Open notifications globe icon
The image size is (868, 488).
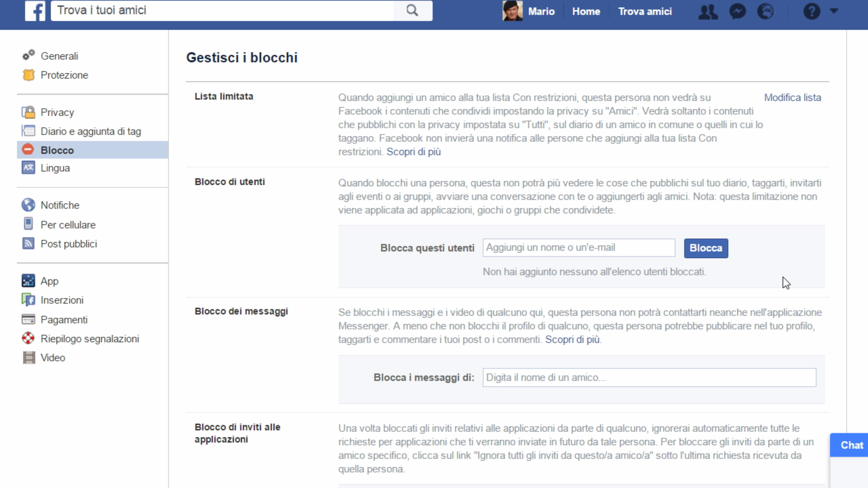coord(765,12)
